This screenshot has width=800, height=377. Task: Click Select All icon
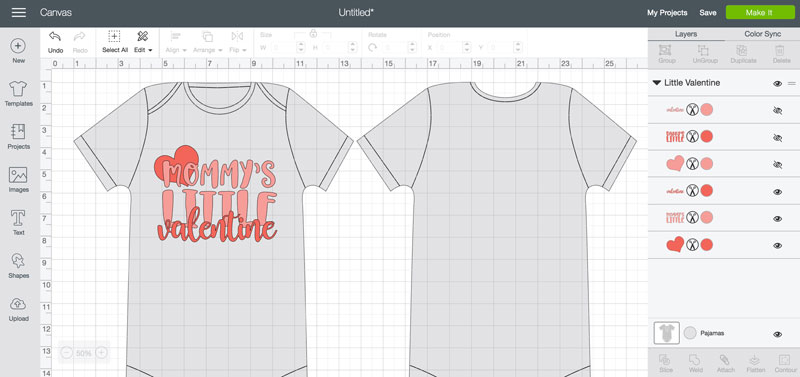[115, 37]
